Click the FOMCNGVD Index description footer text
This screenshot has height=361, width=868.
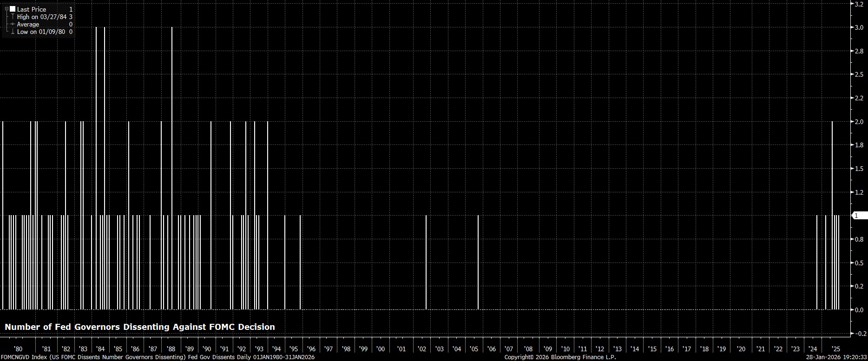pyautogui.click(x=158, y=357)
